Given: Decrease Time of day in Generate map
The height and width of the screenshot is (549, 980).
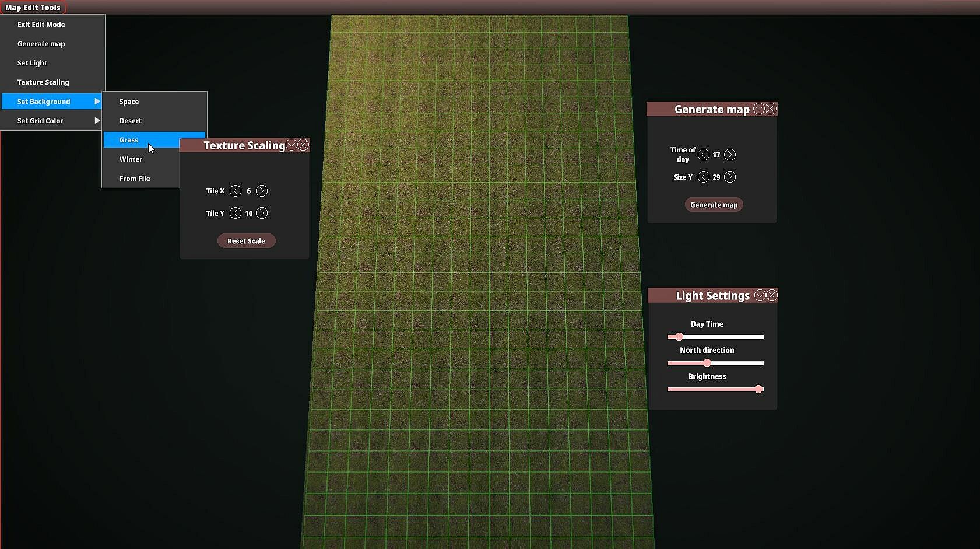Looking at the screenshot, I should coord(704,155).
